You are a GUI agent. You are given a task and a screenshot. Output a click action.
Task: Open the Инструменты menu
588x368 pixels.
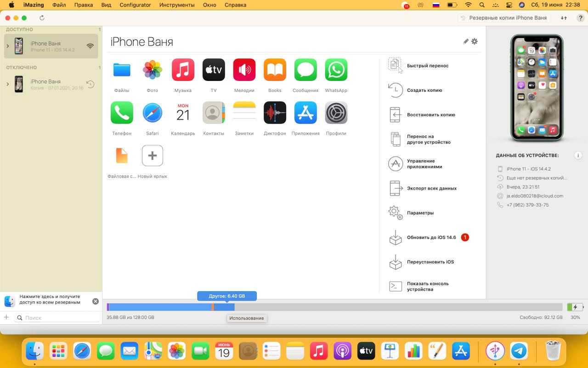177,5
